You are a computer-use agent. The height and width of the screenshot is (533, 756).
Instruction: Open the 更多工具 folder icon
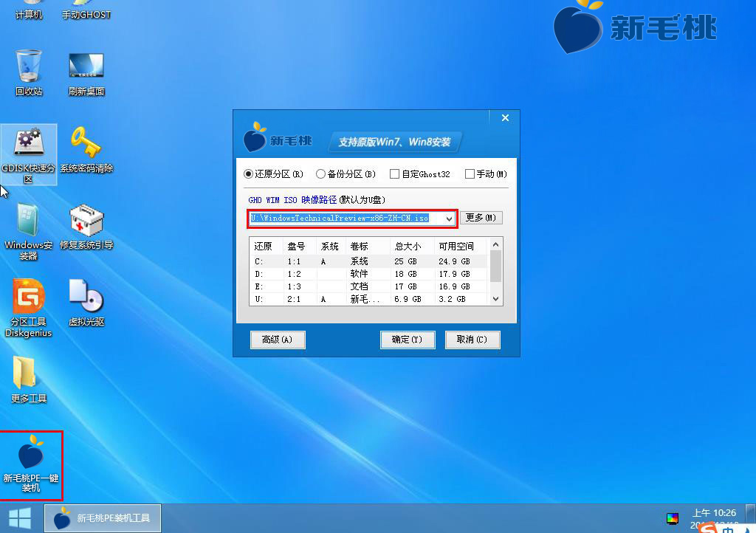pyautogui.click(x=29, y=379)
